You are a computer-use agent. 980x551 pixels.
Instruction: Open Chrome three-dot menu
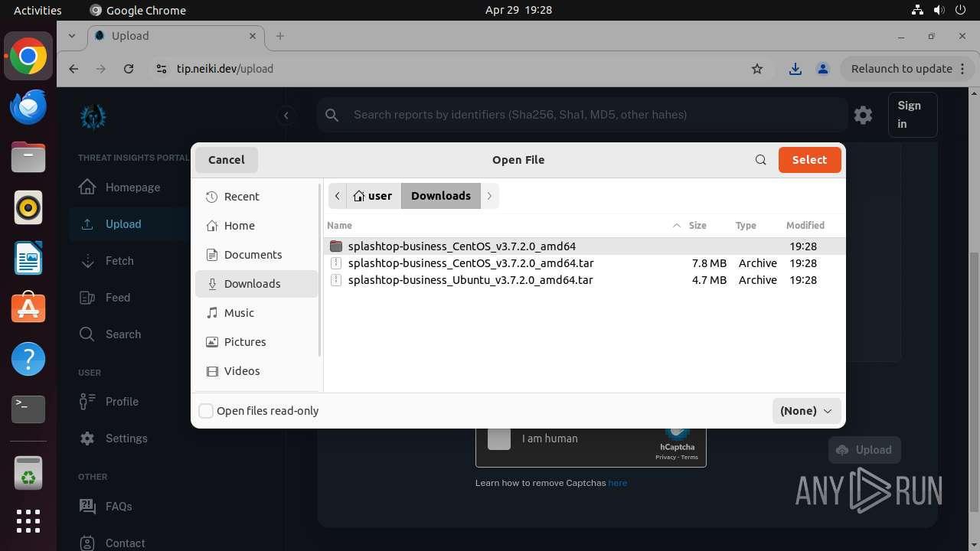pyautogui.click(x=963, y=69)
